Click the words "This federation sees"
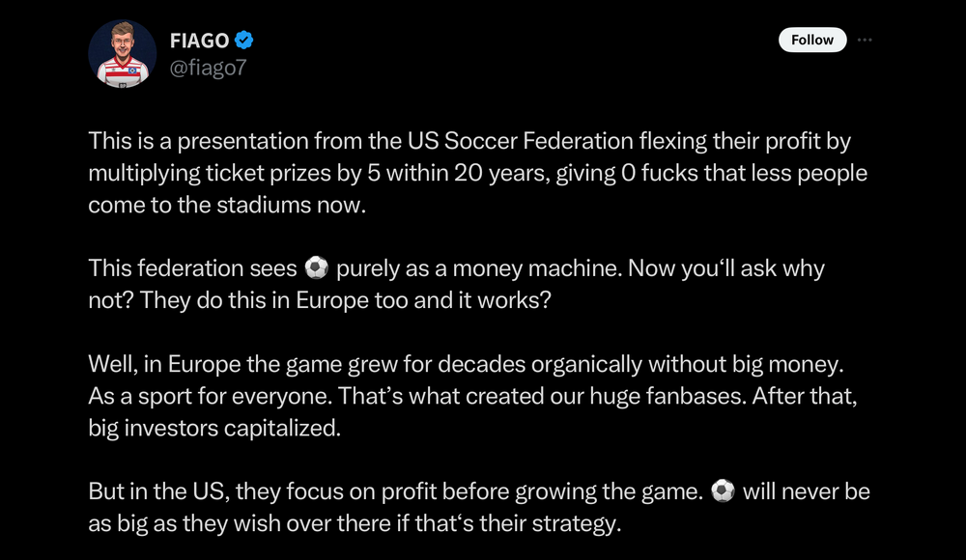Image resolution: width=966 pixels, height=560 pixels. point(192,267)
